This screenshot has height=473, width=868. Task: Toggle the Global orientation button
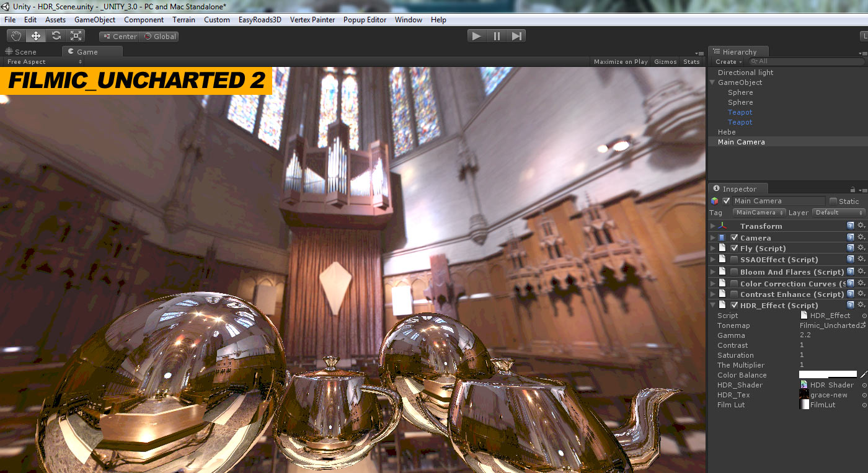click(x=160, y=37)
